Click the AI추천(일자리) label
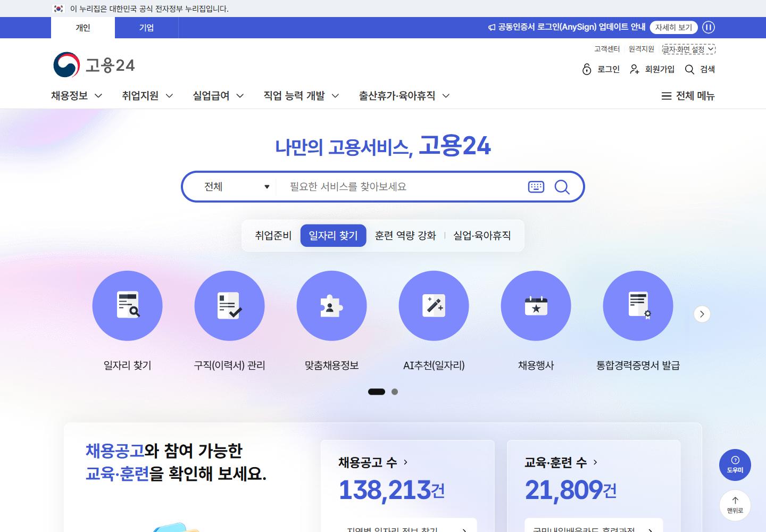This screenshot has width=766, height=532. (434, 365)
